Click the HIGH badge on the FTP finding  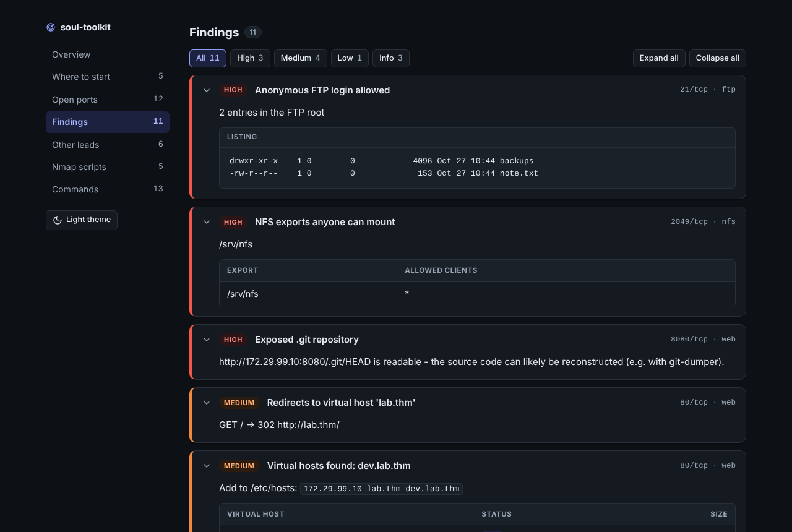pos(233,90)
